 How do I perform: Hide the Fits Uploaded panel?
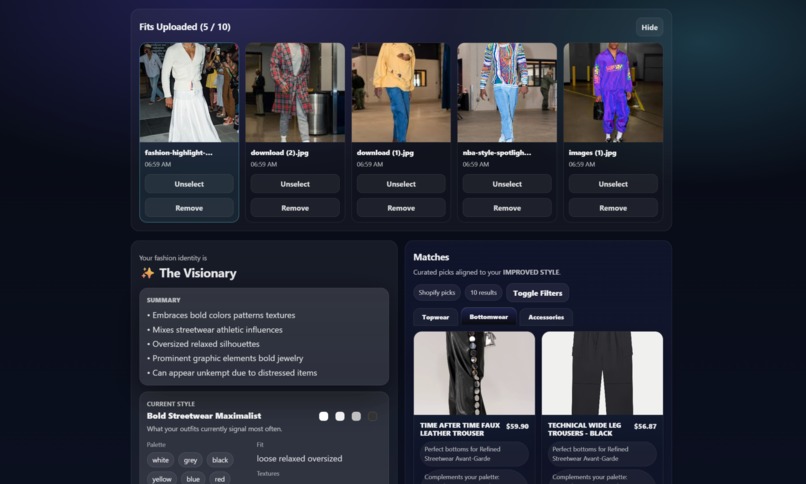coord(649,28)
